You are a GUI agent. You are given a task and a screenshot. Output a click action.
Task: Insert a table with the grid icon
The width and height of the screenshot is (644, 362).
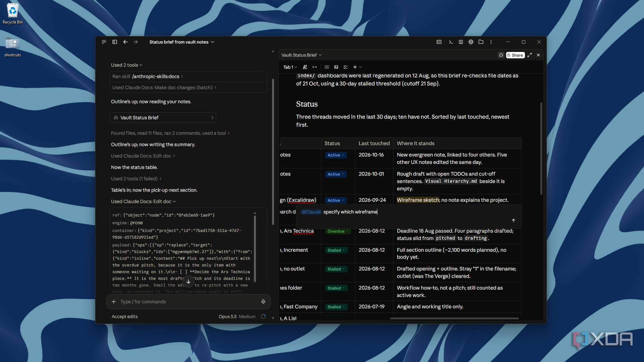tap(327, 67)
